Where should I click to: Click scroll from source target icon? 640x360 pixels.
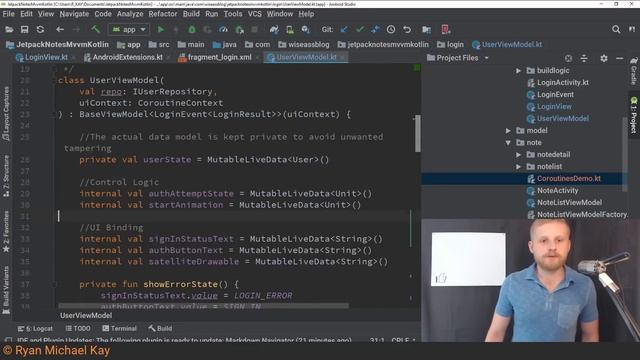568,58
